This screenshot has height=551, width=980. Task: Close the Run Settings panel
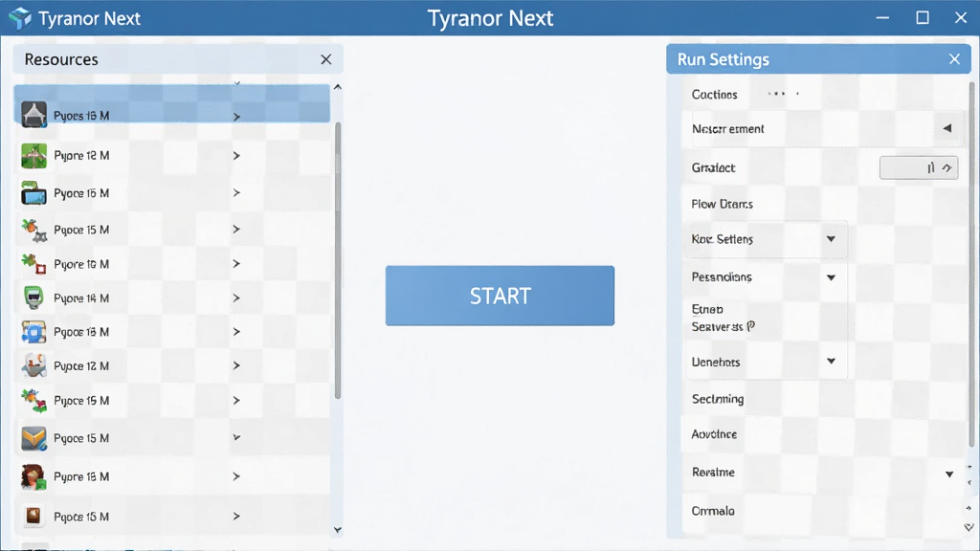click(x=954, y=59)
